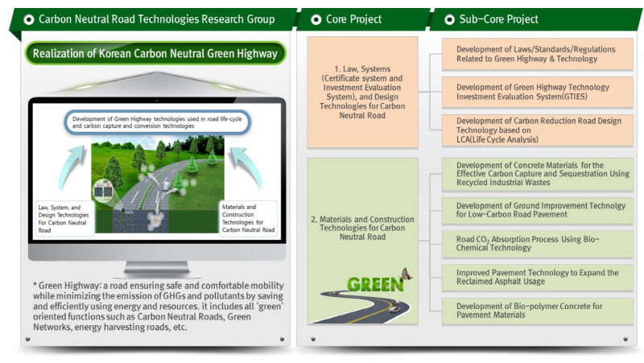Select Carbon Reduction Road Design Technology item
Image resolution: width=644 pixels, height=363 pixels.
point(537,130)
